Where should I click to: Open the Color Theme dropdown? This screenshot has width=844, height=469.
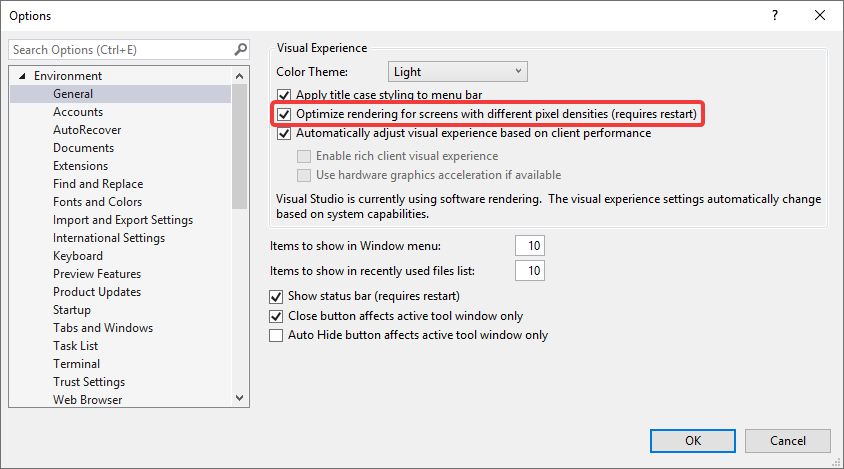tap(457, 72)
